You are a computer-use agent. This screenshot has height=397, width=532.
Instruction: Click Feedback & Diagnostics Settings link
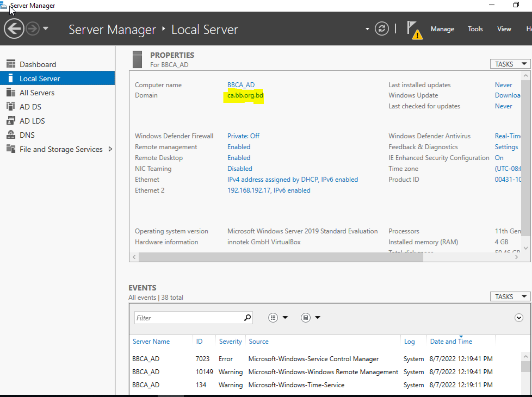(x=506, y=147)
